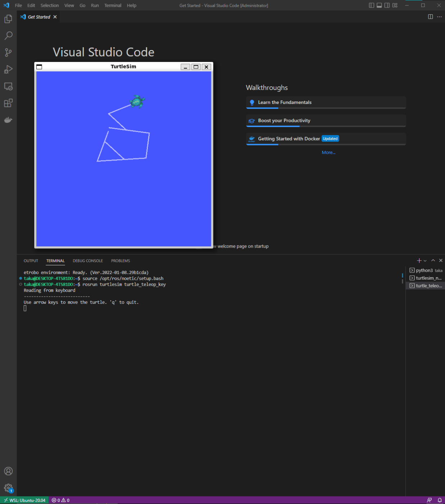Select the turtlesim_n... terminal entry
Viewport: 445px width, 504px height.
[426, 278]
